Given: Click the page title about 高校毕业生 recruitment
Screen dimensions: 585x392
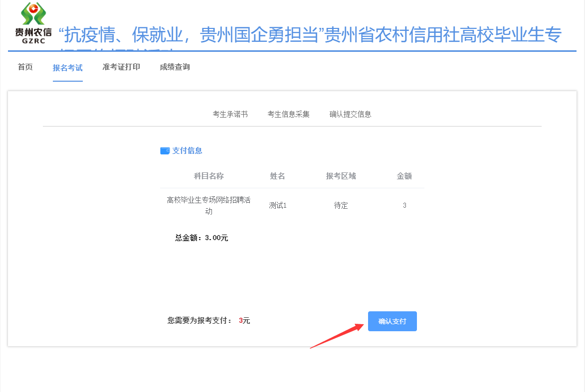Looking at the screenshot, I should 310,36.
